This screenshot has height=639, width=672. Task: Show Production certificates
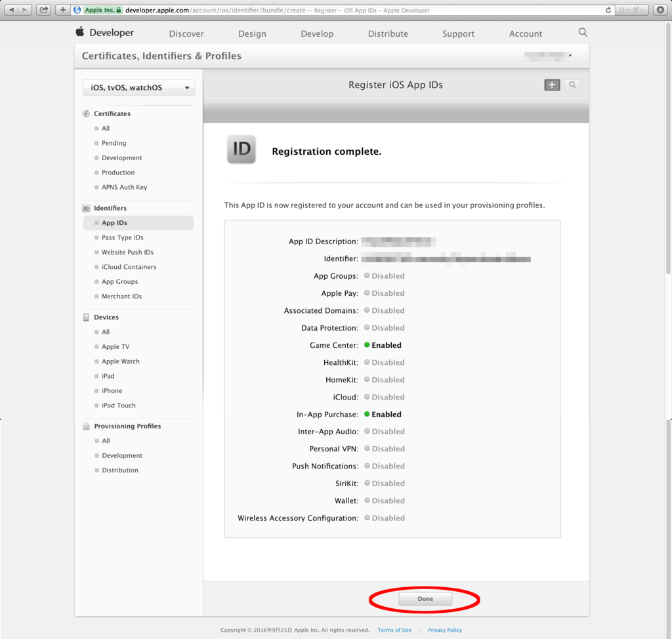118,173
